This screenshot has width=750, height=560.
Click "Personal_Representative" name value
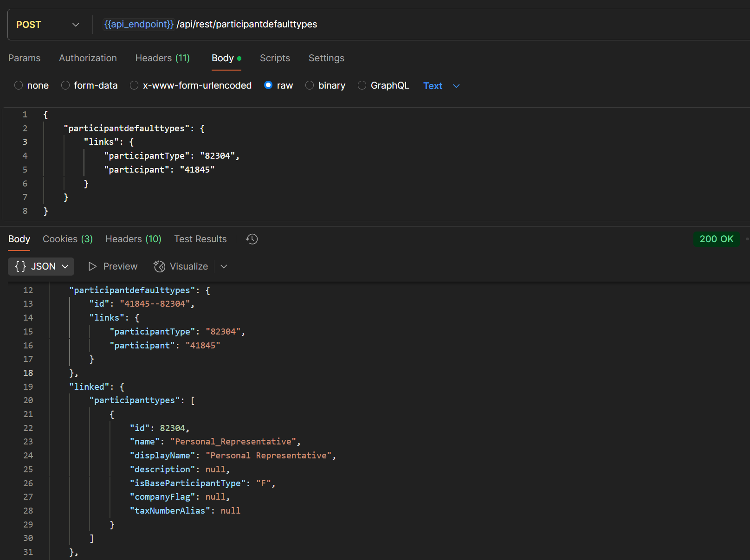click(233, 442)
